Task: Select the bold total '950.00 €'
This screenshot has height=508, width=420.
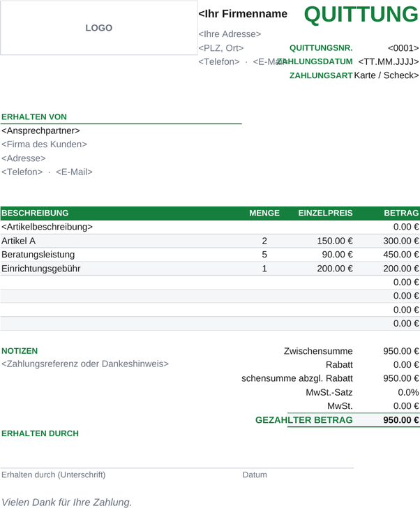Action: (x=401, y=420)
